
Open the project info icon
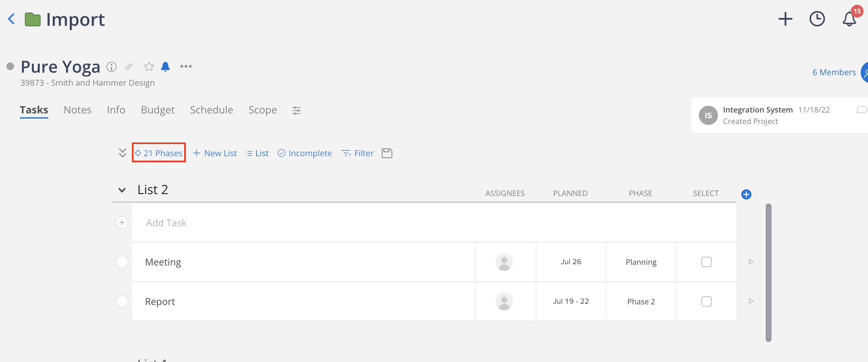[111, 67]
